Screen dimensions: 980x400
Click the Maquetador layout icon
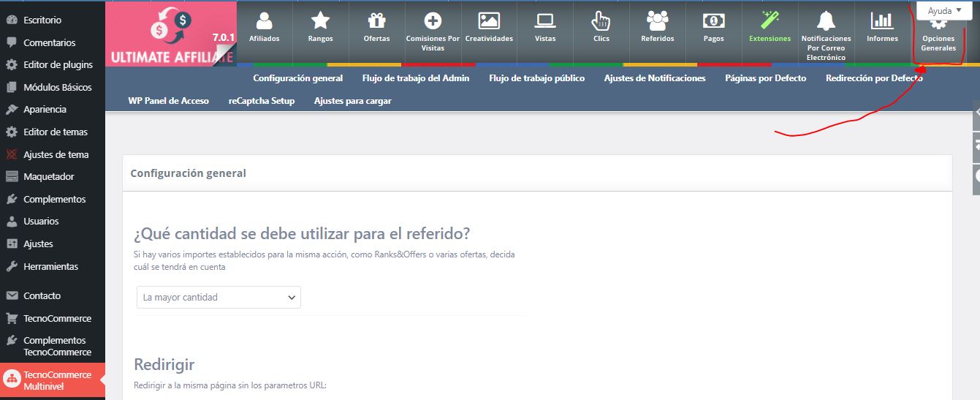pos(12,176)
